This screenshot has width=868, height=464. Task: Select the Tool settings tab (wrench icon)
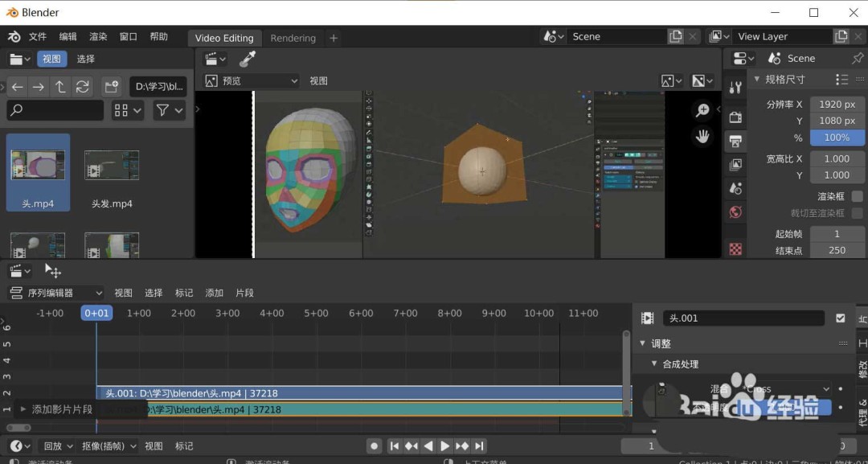tap(735, 86)
